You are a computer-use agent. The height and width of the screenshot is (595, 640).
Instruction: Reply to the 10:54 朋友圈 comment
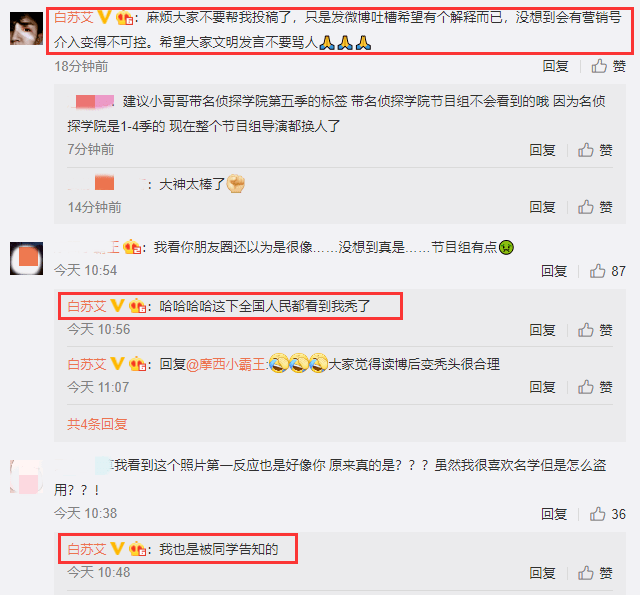[x=554, y=271]
